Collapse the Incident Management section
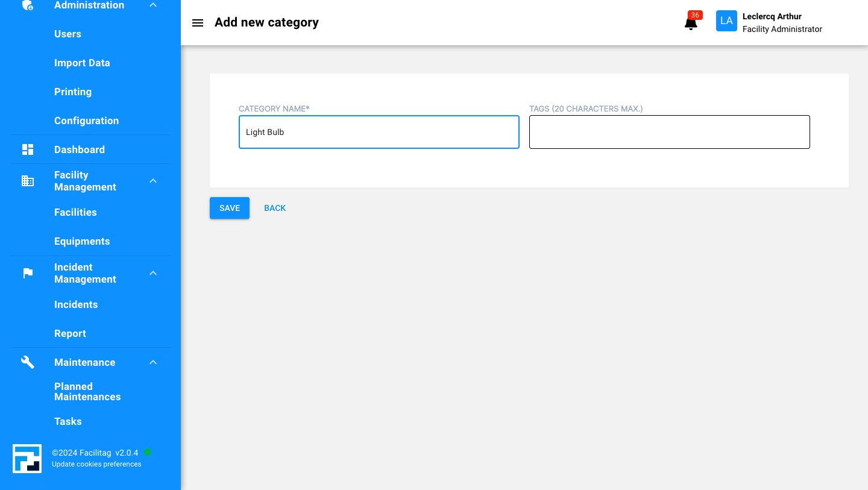 (153, 273)
